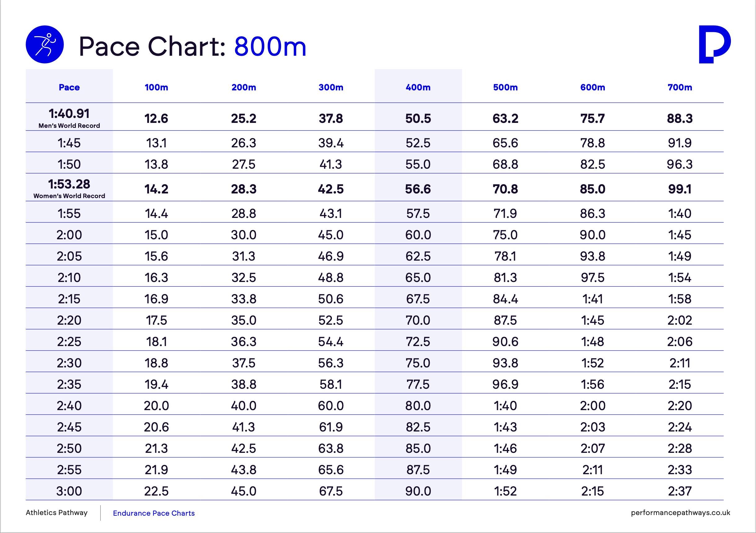Image resolution: width=756 pixels, height=533 pixels.
Task: Select the 400m column header
Action: [418, 88]
